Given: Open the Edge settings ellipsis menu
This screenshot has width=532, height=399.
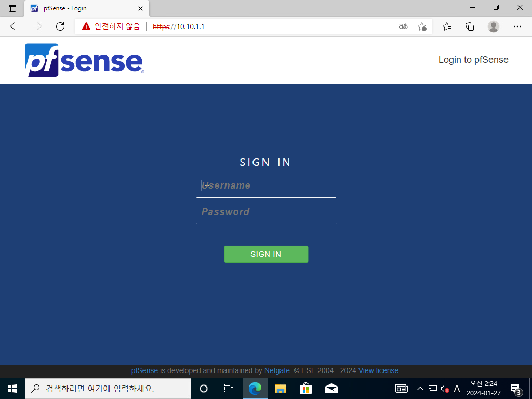Looking at the screenshot, I should [x=517, y=26].
